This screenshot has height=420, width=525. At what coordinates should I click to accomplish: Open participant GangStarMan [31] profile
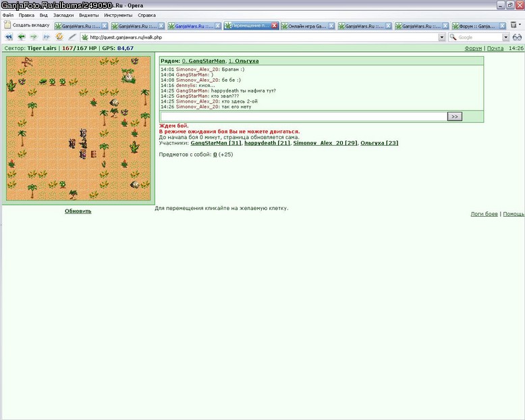click(x=216, y=143)
